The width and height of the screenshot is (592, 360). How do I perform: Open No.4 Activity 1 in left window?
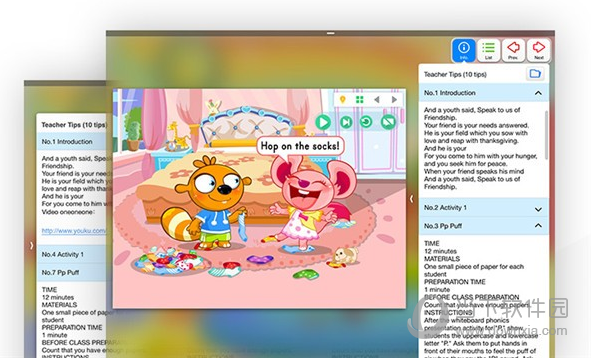(x=71, y=255)
